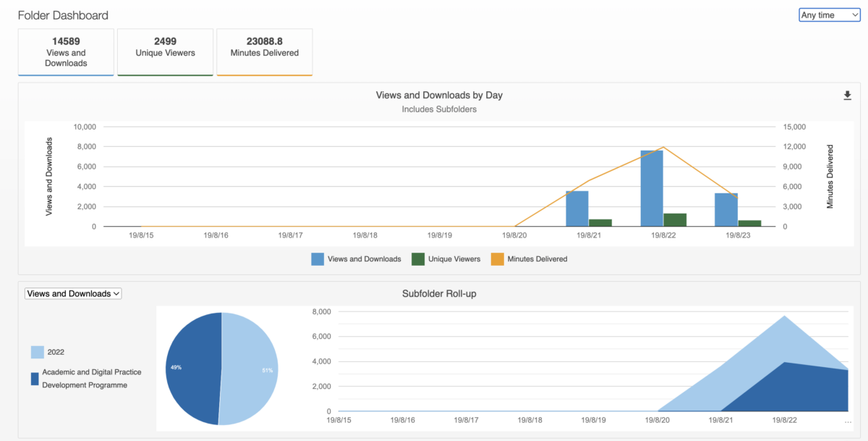The height and width of the screenshot is (441, 868).
Task: Click the 2022 subfolder legend swatch
Action: 37,352
